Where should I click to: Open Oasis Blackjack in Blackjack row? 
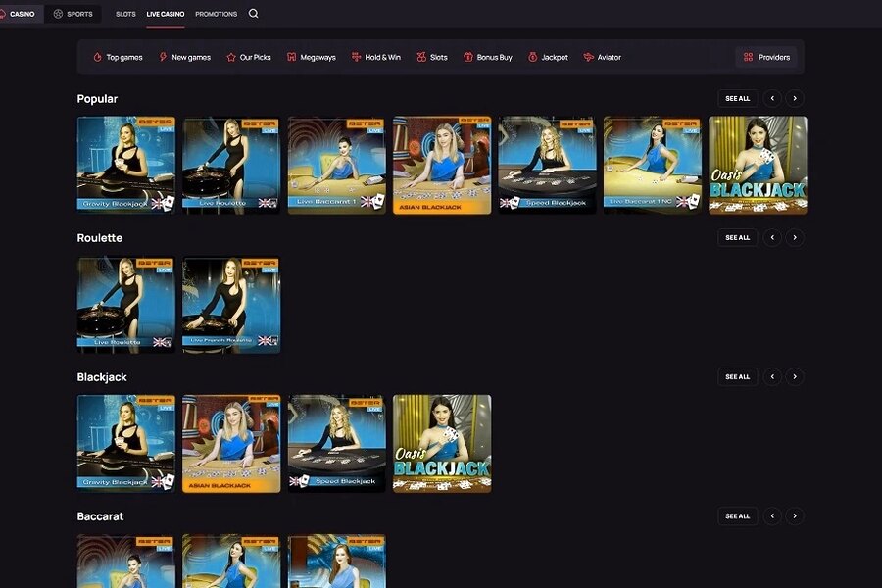[x=442, y=443]
